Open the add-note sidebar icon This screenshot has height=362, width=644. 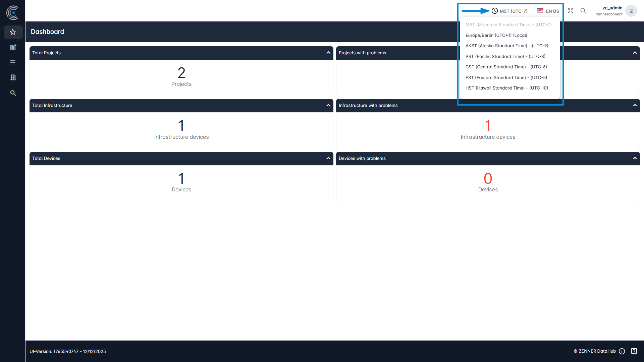click(x=13, y=47)
